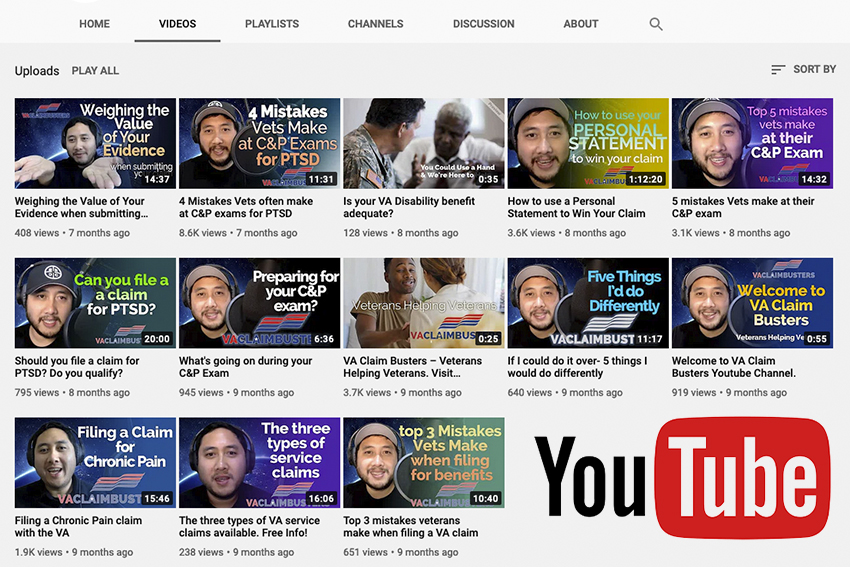
Task: Click title Filing a Chronic Pain claim with the VA
Action: (79, 526)
